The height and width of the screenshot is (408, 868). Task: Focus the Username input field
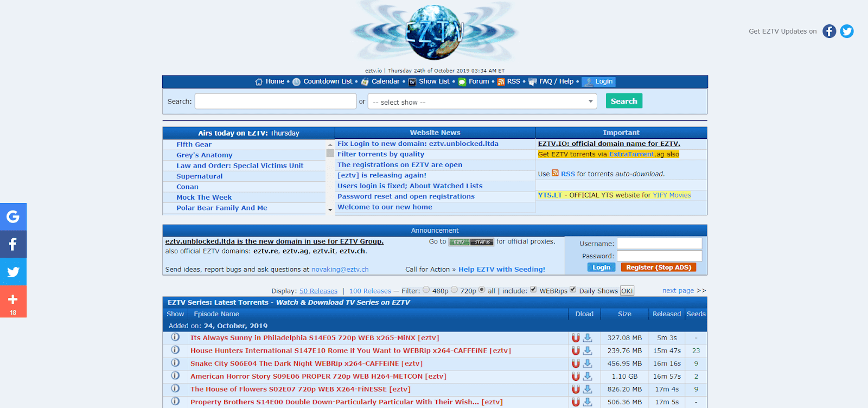tap(660, 244)
